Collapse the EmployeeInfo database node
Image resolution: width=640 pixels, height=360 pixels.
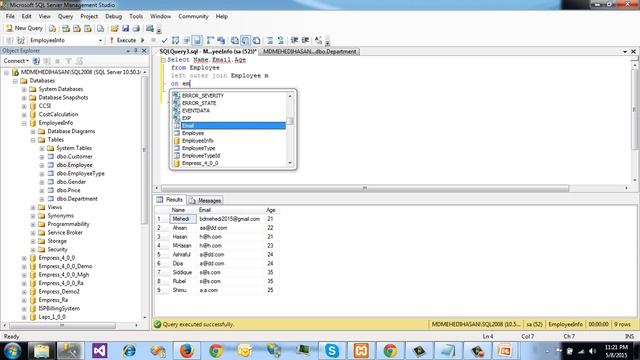(24, 123)
